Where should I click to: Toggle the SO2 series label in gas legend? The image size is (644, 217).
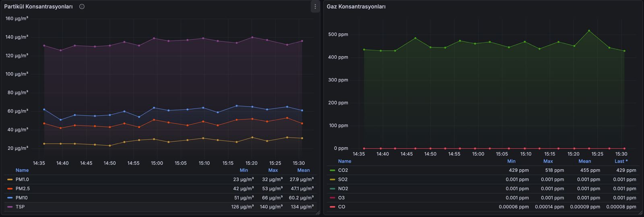point(343,180)
